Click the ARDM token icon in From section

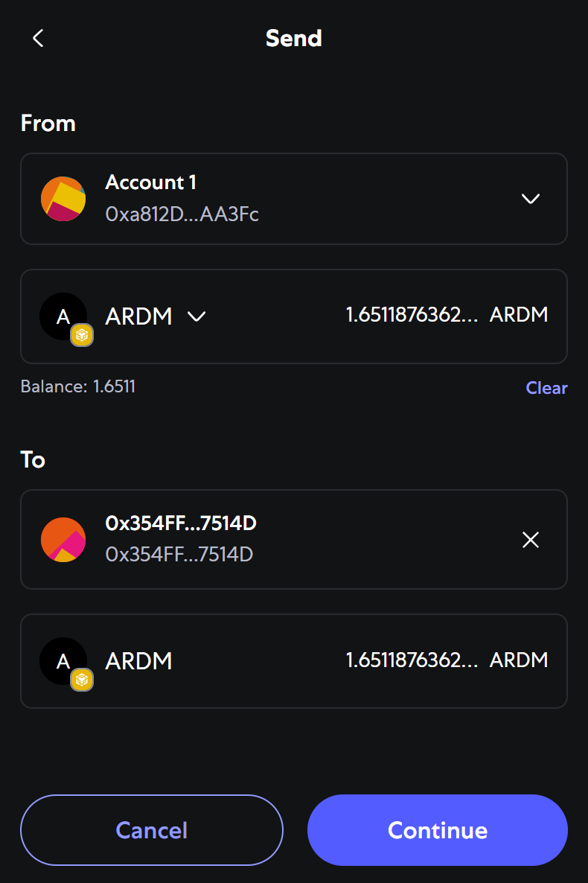(x=61, y=316)
